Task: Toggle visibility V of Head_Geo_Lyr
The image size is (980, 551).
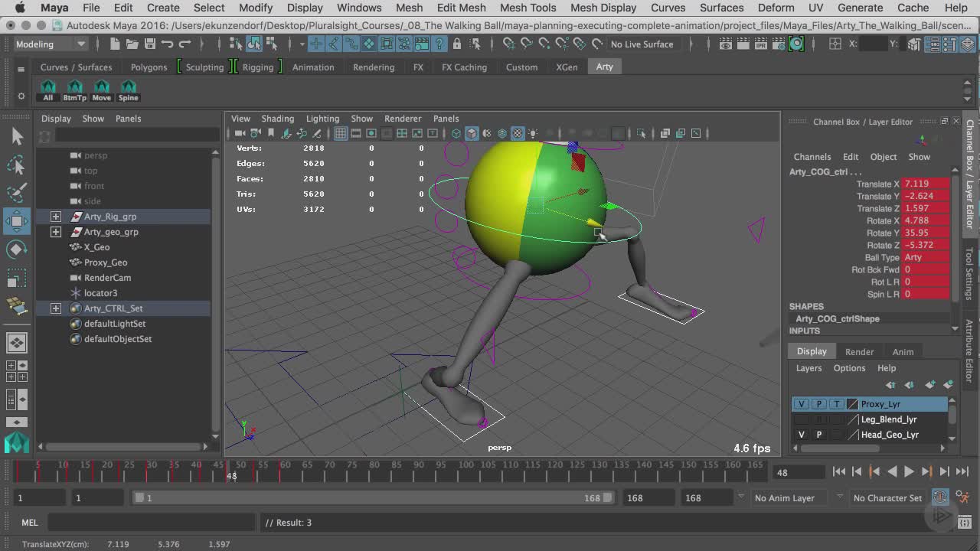Action: click(802, 435)
